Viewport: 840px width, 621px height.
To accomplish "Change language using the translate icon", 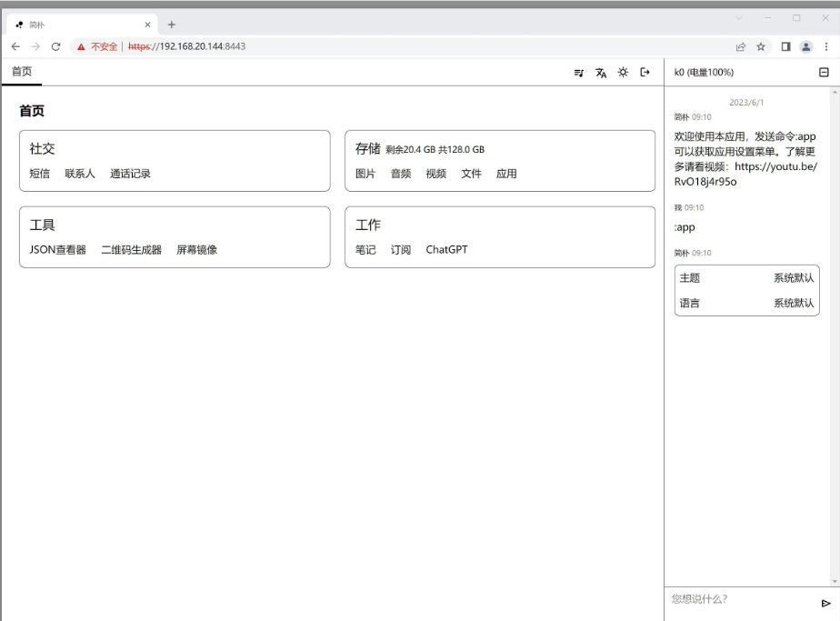I will coord(601,73).
